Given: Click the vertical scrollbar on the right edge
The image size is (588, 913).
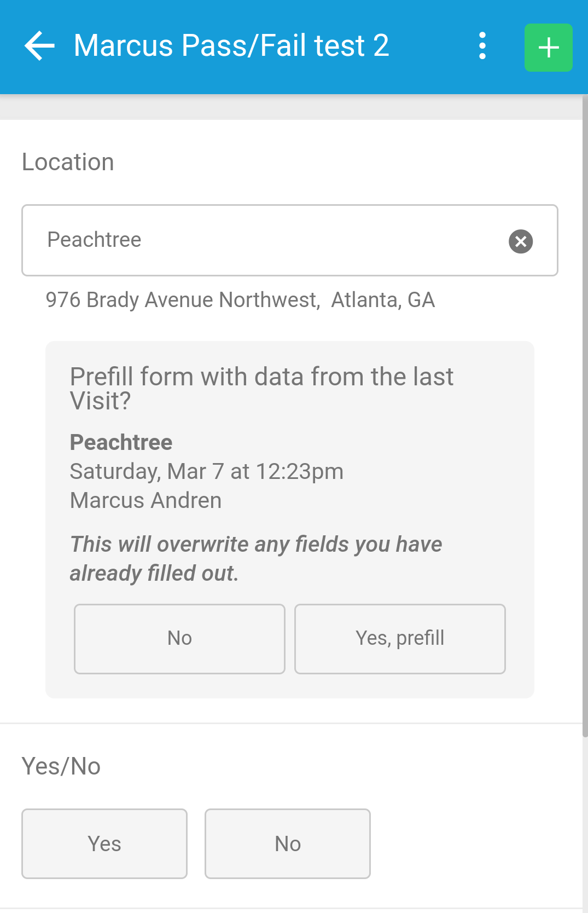Looking at the screenshot, I should coord(585,416).
